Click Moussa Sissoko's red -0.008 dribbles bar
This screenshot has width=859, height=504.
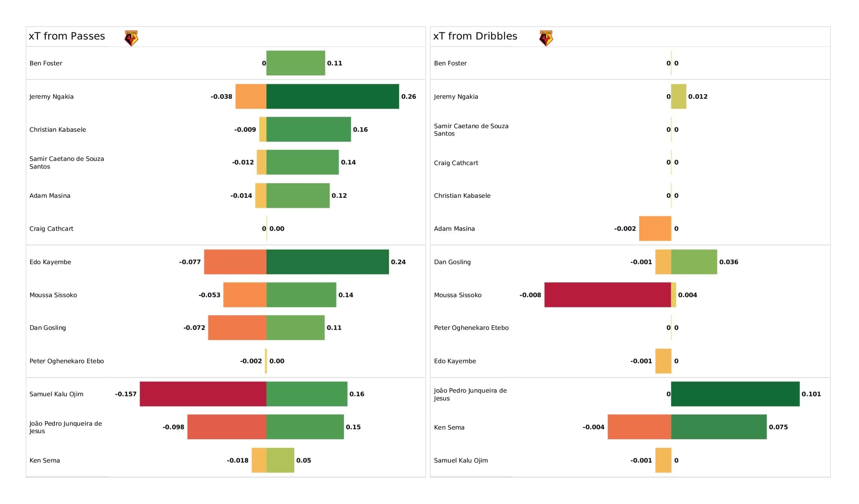pos(608,295)
